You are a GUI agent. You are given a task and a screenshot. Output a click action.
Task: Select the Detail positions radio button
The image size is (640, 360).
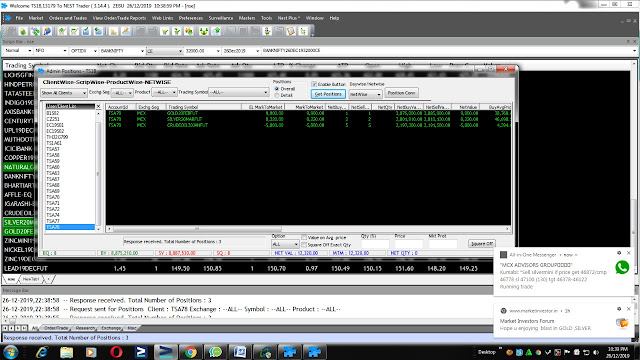[277, 95]
